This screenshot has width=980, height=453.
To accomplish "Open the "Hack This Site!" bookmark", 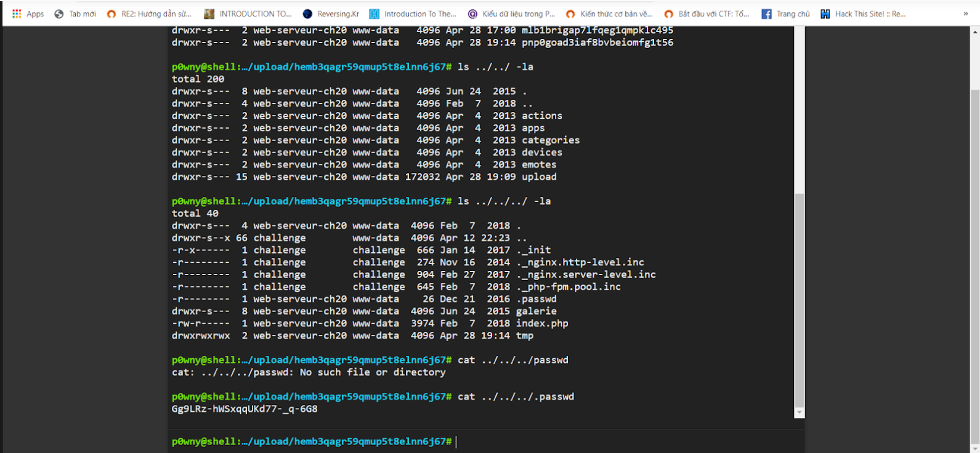I will click(x=864, y=14).
